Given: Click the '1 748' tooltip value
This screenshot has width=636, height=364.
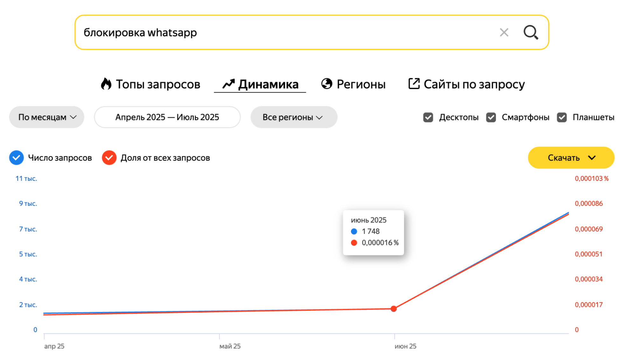Looking at the screenshot, I should tap(371, 231).
